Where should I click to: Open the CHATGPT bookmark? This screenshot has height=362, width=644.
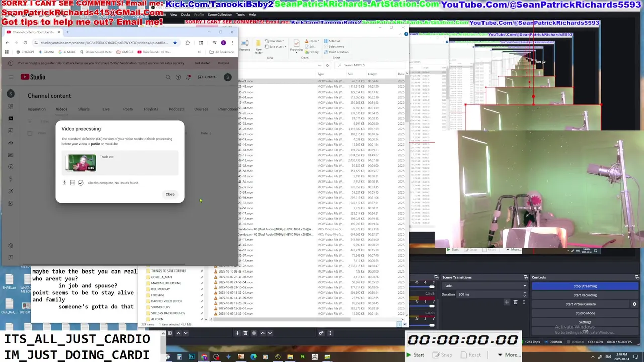point(25,52)
